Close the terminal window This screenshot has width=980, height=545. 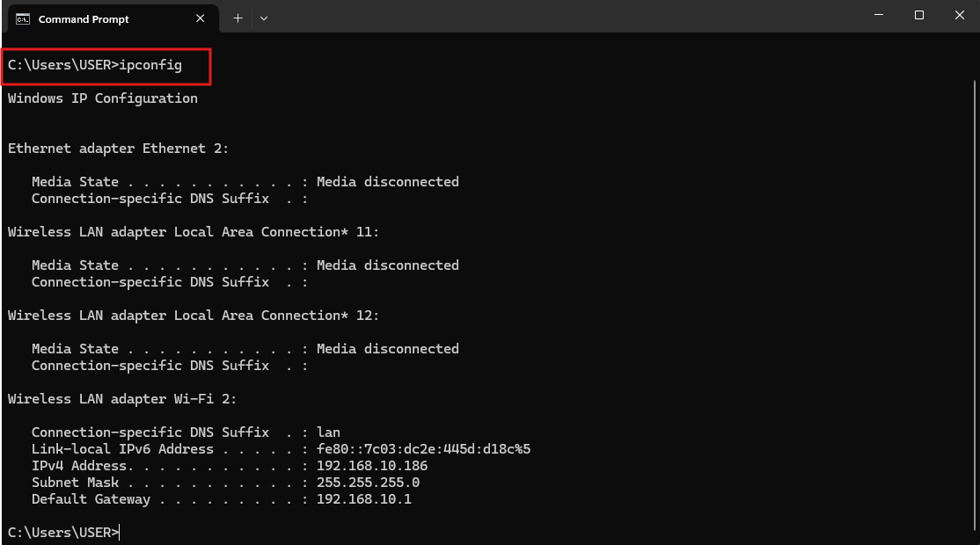[959, 16]
